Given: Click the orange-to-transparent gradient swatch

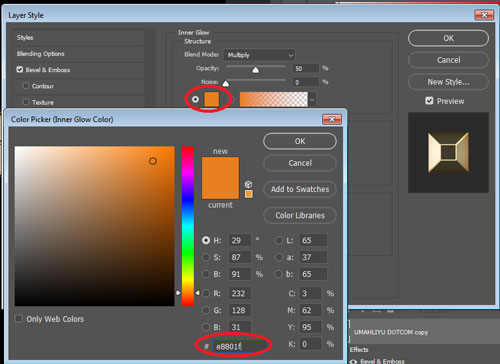Looking at the screenshot, I should pos(273,99).
